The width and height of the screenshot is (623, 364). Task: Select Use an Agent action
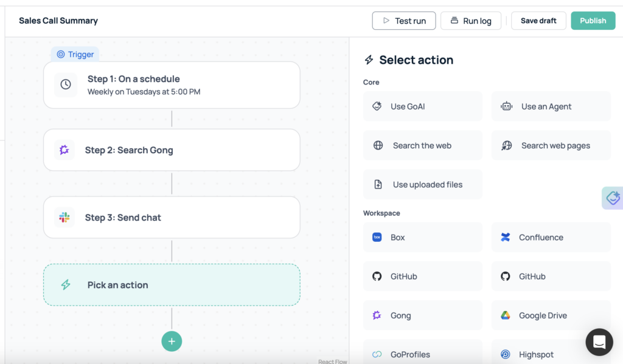click(551, 106)
